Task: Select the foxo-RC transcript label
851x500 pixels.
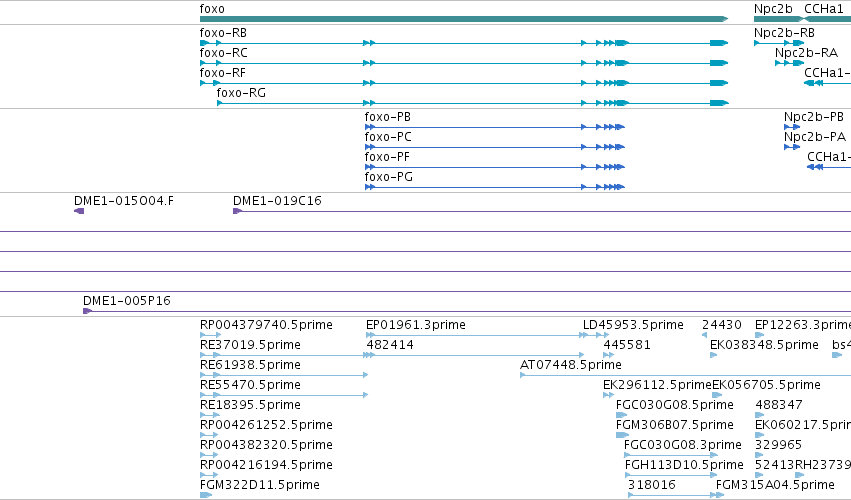Action: [224, 53]
